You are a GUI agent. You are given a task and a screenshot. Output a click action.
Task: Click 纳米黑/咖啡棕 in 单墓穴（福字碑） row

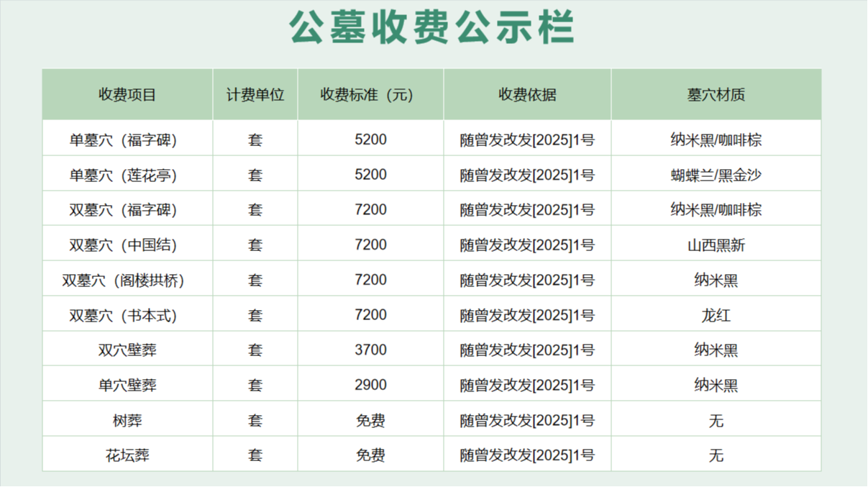point(716,138)
